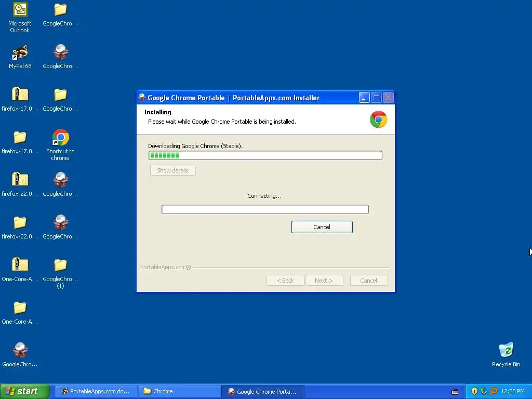Switch to PortableApps.com do... taskbar window
This screenshot has height=399, width=532.
[96, 392]
